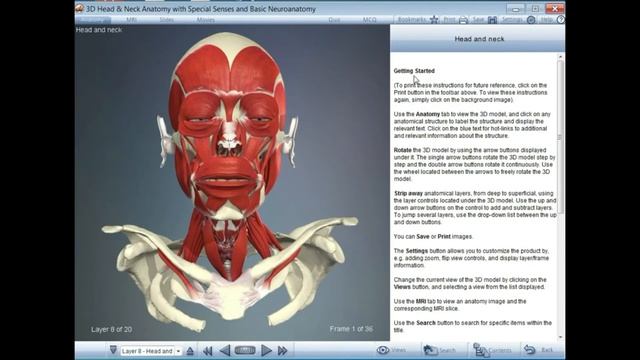
Task: Click the Print text label
Action: (x=449, y=20)
